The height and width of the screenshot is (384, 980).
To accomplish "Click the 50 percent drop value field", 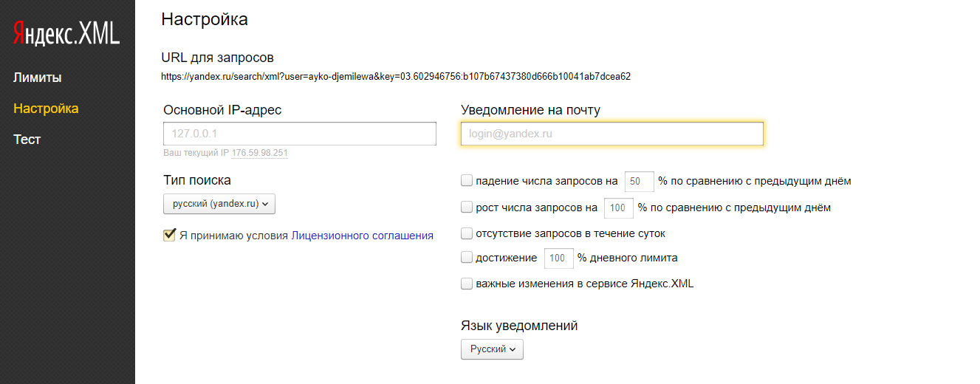I will pyautogui.click(x=640, y=181).
